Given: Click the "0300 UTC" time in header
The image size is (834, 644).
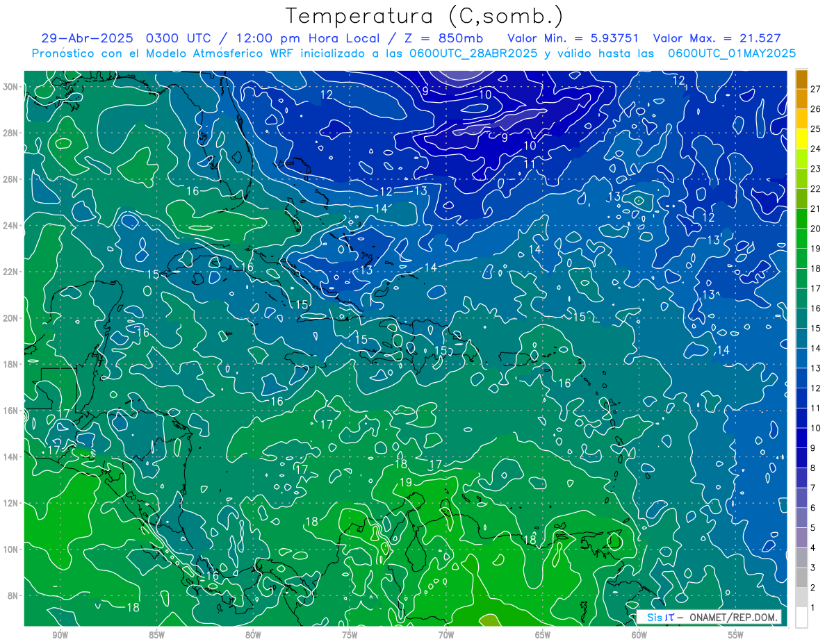Looking at the screenshot, I should point(181,38).
